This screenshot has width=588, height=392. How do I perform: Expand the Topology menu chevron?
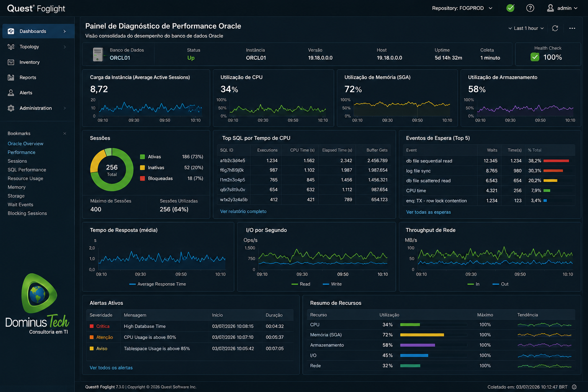pyautogui.click(x=65, y=47)
